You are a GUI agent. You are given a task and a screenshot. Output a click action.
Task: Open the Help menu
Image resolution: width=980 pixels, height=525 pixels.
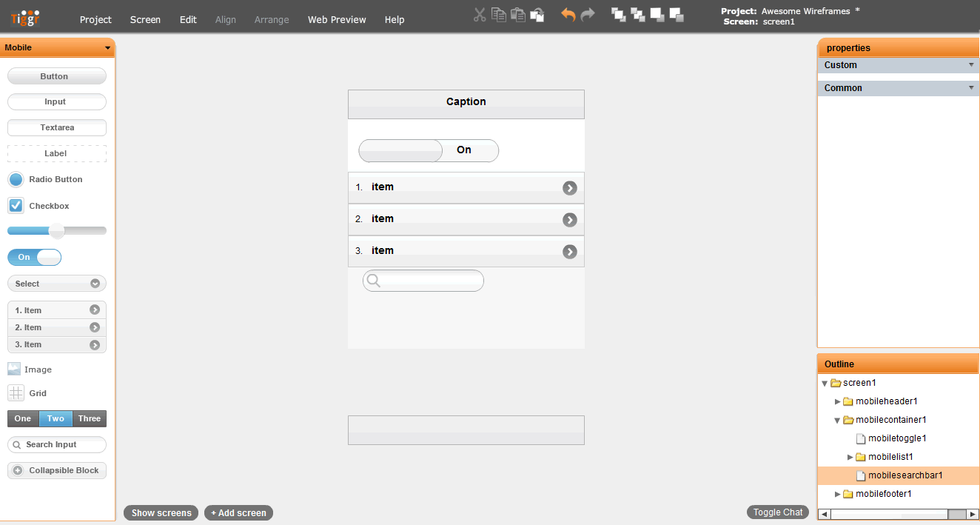click(395, 19)
